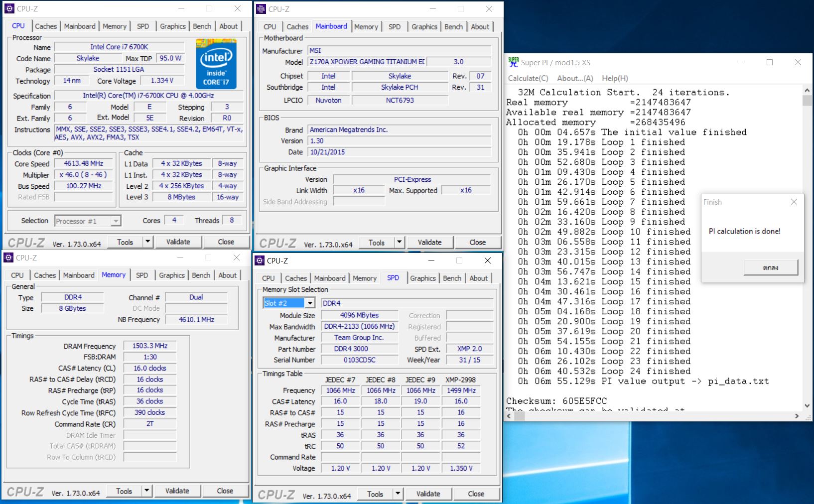Click Super PI horizontal scrollbar right arrow
The image size is (814, 504).
pyautogui.click(x=797, y=415)
